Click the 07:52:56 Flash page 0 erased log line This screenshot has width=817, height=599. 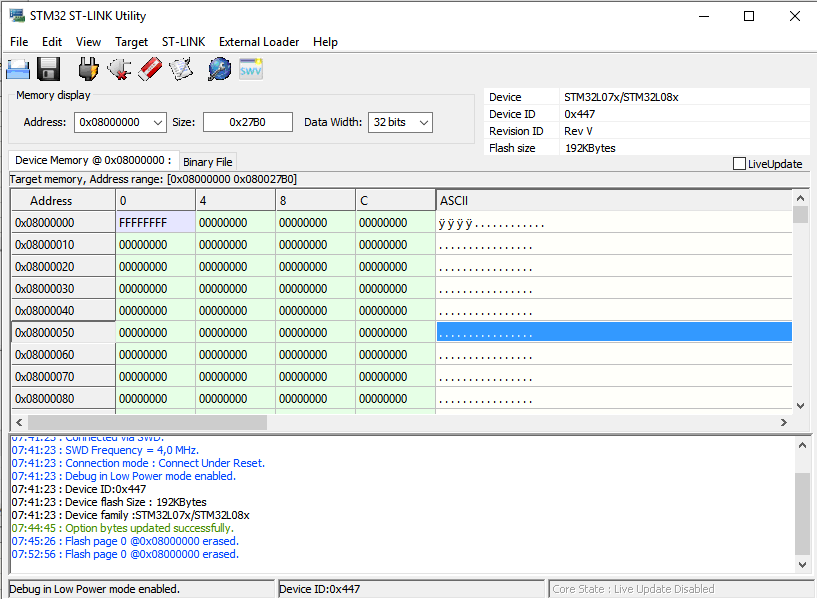[125, 554]
